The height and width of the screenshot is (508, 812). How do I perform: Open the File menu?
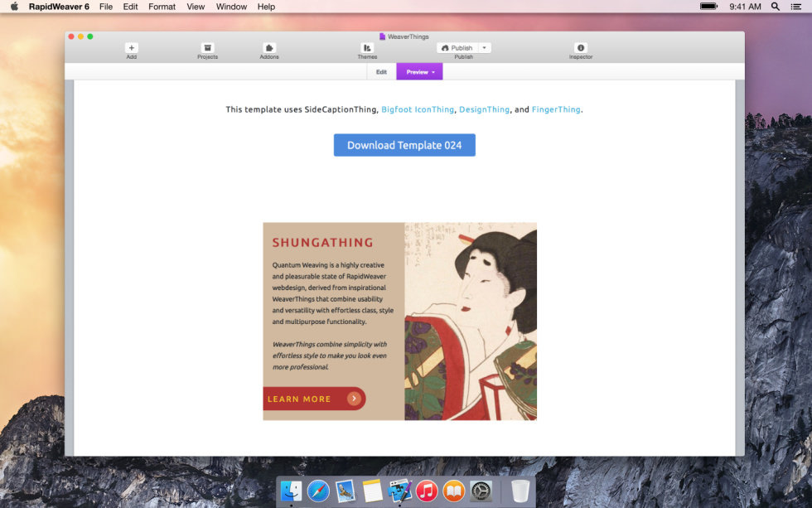coord(106,7)
